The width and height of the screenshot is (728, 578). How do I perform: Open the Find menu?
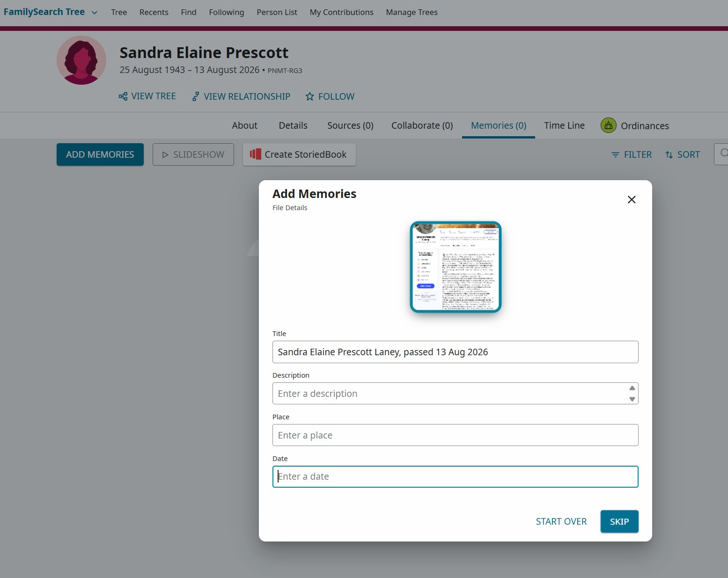tap(189, 12)
